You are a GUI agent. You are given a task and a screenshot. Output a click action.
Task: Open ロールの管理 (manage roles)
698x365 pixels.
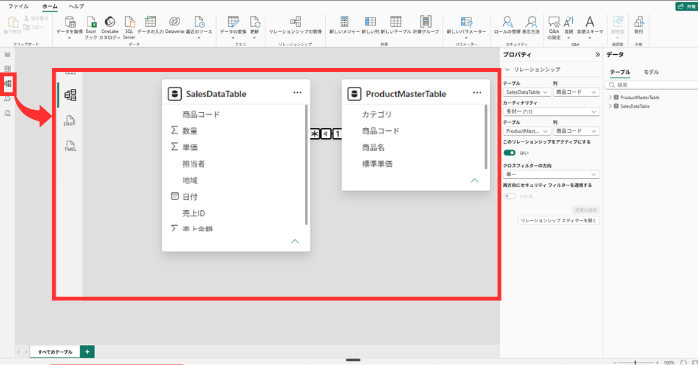click(507, 25)
